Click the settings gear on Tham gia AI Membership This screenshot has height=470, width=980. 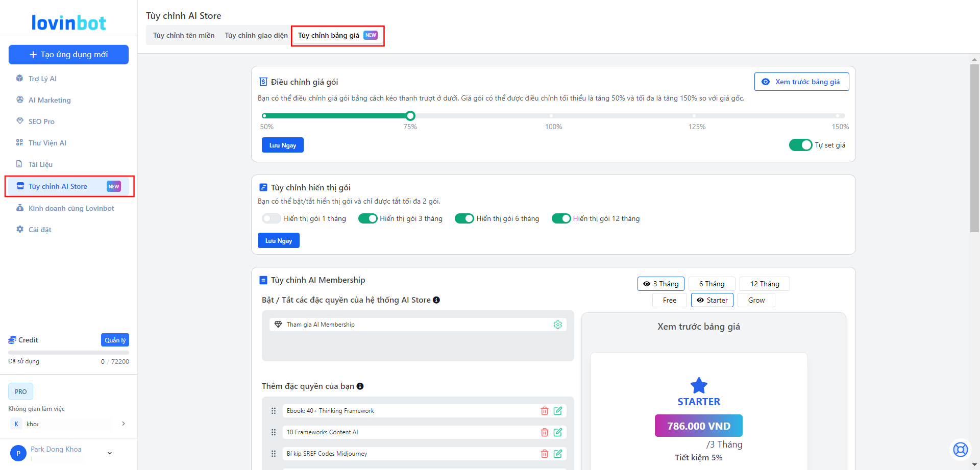(x=558, y=325)
